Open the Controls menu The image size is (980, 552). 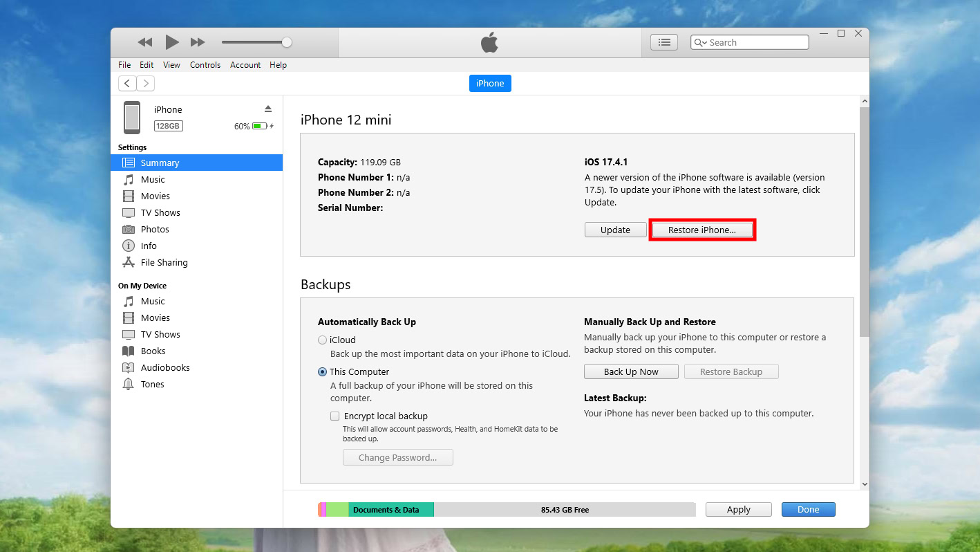205,65
